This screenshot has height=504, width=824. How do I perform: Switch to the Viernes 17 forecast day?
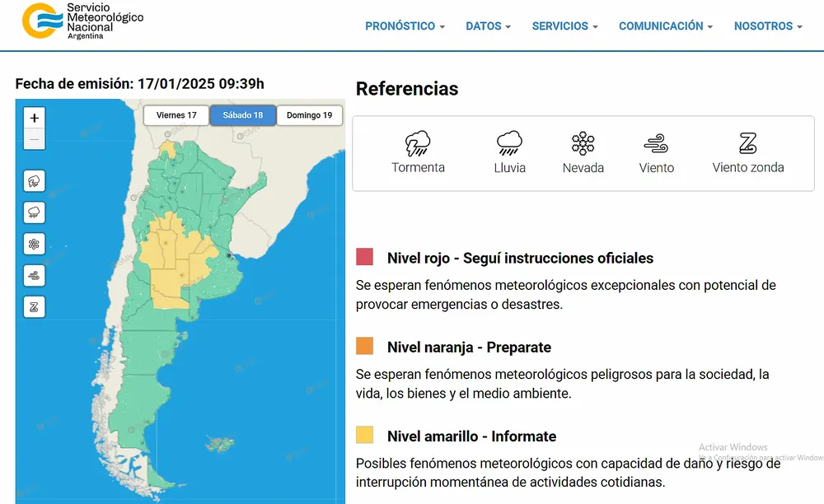176,115
